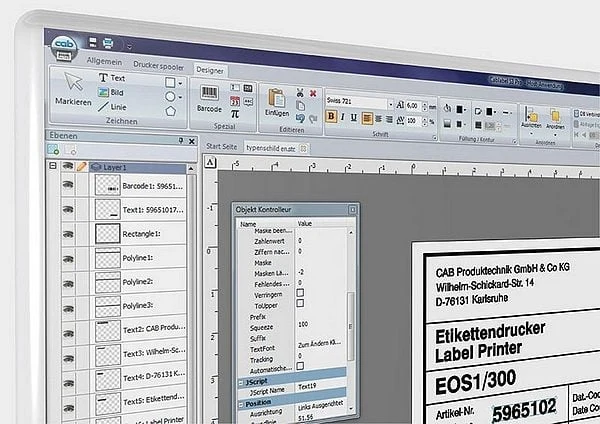600x424 pixels.
Task: Toggle bold formatting
Action: pos(331,116)
